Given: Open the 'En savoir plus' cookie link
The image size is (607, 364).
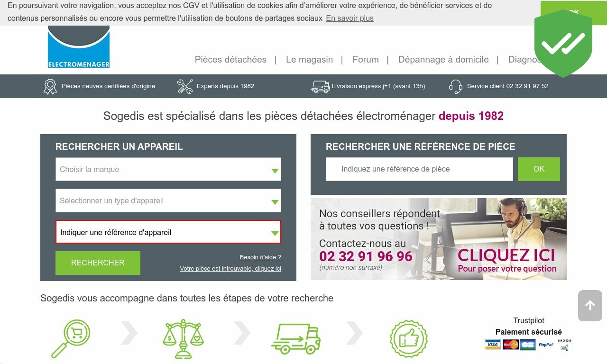Looking at the screenshot, I should pos(349,18).
